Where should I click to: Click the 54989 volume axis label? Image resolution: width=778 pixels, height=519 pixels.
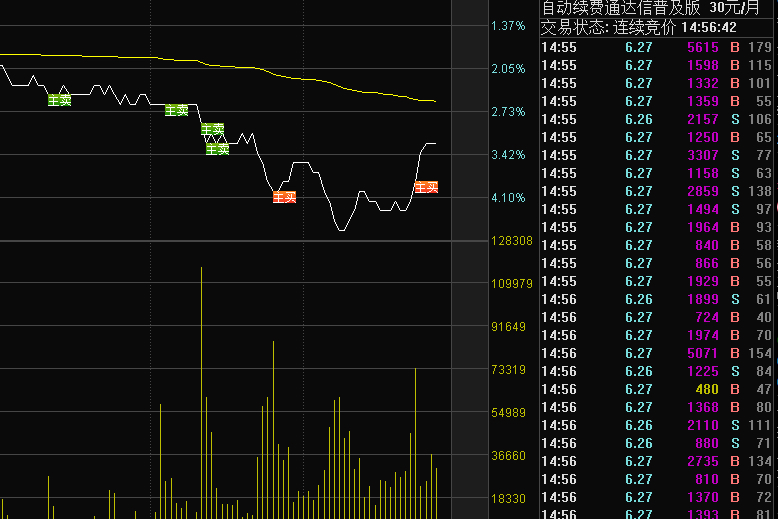point(508,412)
